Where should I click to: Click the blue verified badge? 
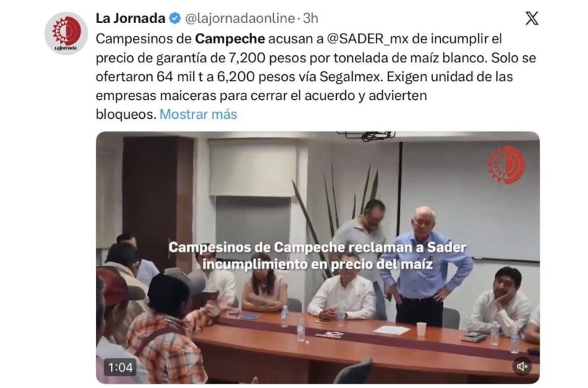175,18
